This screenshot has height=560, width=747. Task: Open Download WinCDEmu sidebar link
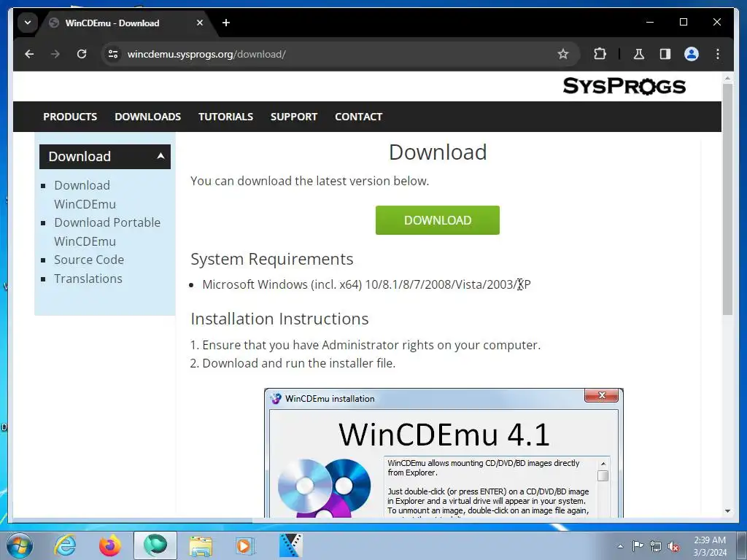[85, 194]
